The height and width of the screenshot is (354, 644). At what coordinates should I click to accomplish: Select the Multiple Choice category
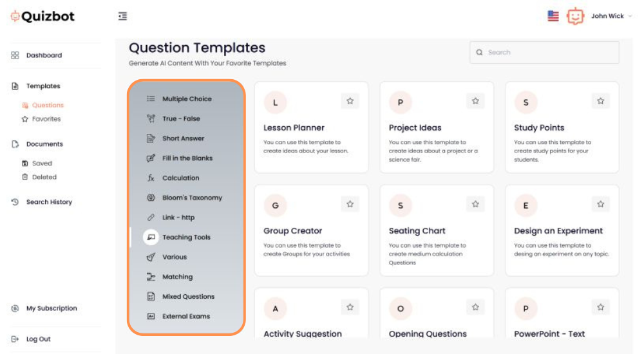click(186, 98)
